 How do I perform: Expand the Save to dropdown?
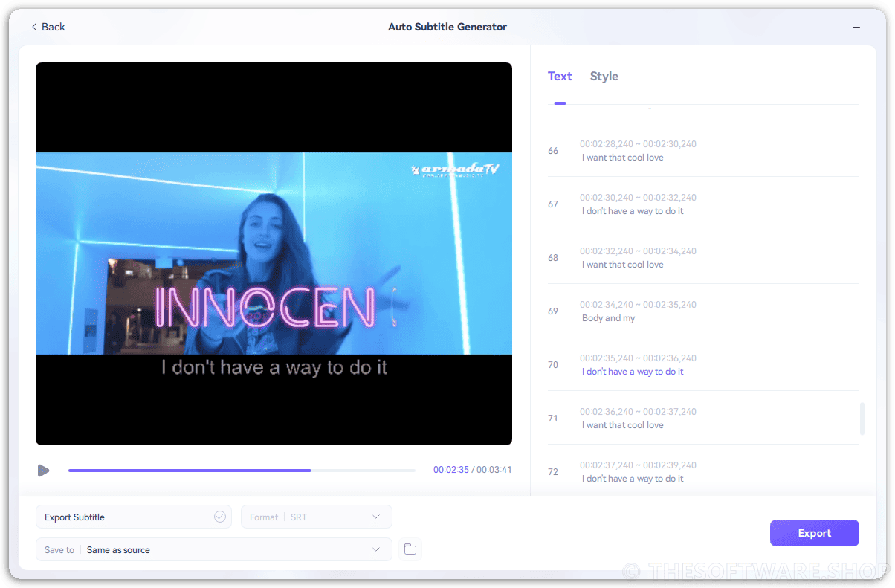coord(213,549)
